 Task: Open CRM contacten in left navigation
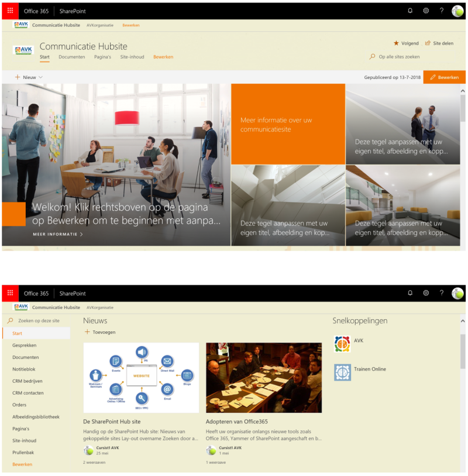[x=28, y=392]
